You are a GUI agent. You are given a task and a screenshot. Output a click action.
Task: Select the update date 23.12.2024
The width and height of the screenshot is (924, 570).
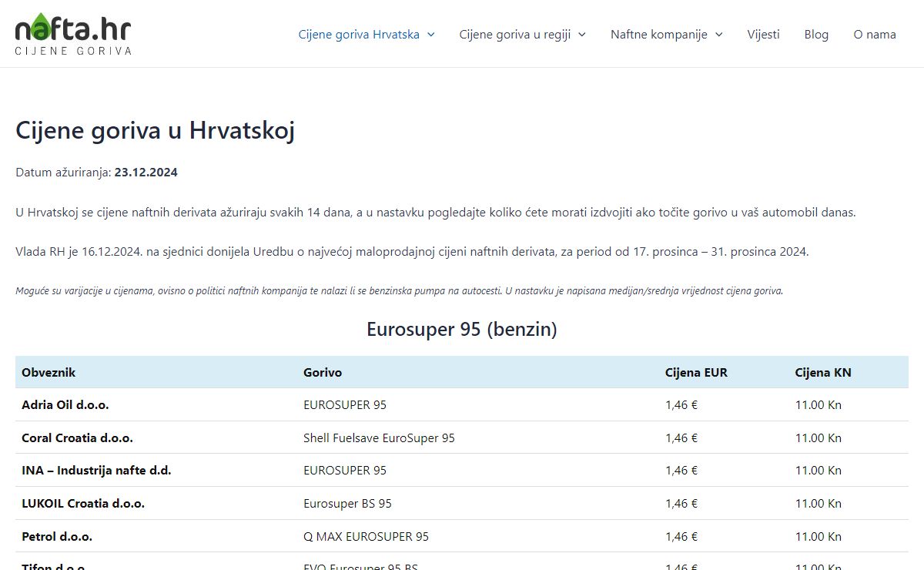(146, 173)
